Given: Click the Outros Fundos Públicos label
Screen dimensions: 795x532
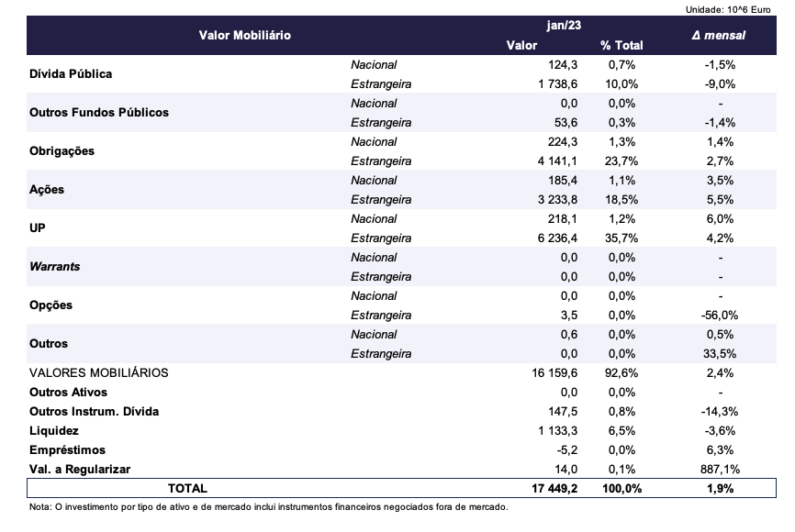Looking at the screenshot, I should point(99,113).
